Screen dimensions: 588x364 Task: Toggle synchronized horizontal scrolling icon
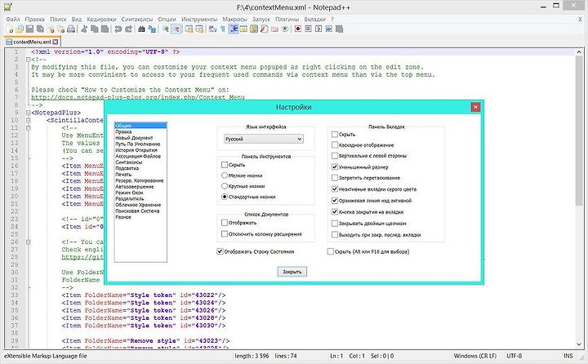(x=199, y=29)
